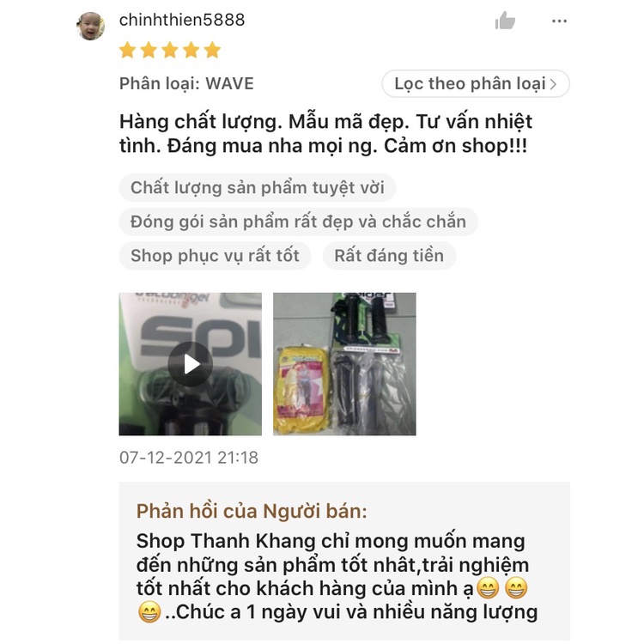Select tag Rất đáng tiền
The image size is (644, 644).
[x=389, y=256]
